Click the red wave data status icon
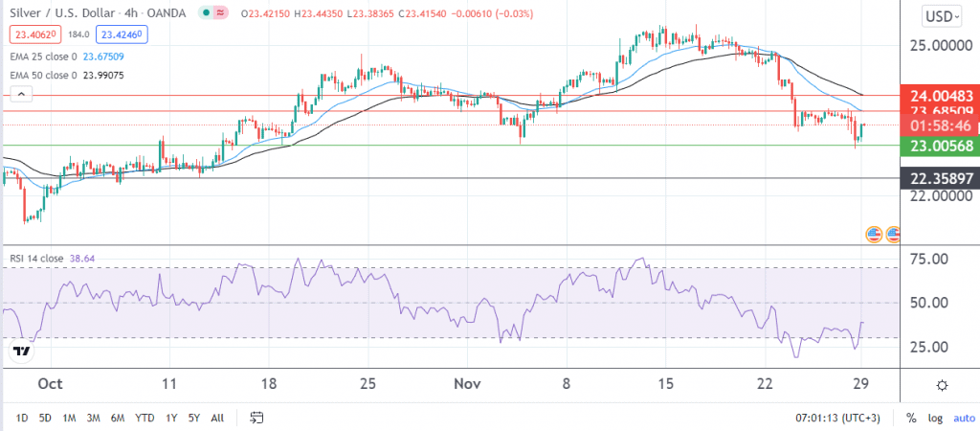This screenshot has width=980, height=431. point(220,12)
